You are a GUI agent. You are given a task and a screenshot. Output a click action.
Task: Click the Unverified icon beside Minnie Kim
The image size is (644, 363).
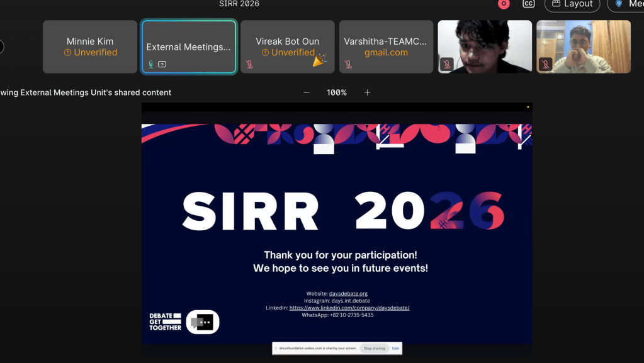(x=68, y=53)
